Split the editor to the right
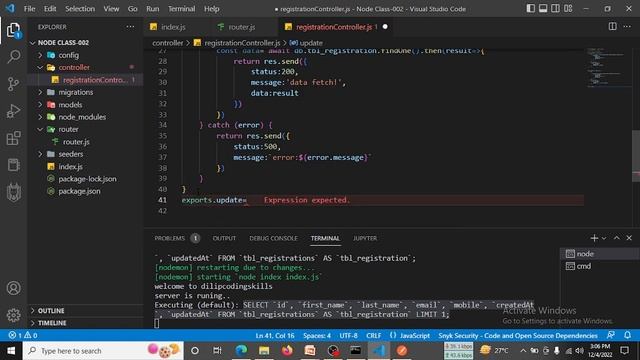 pyautogui.click(x=612, y=27)
